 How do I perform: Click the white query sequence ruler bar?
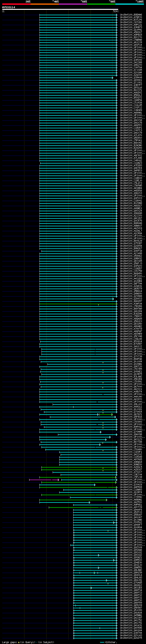click(x=60, y=10)
